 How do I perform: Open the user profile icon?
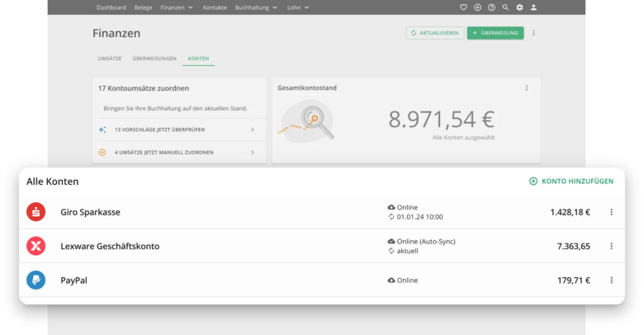coord(533,7)
